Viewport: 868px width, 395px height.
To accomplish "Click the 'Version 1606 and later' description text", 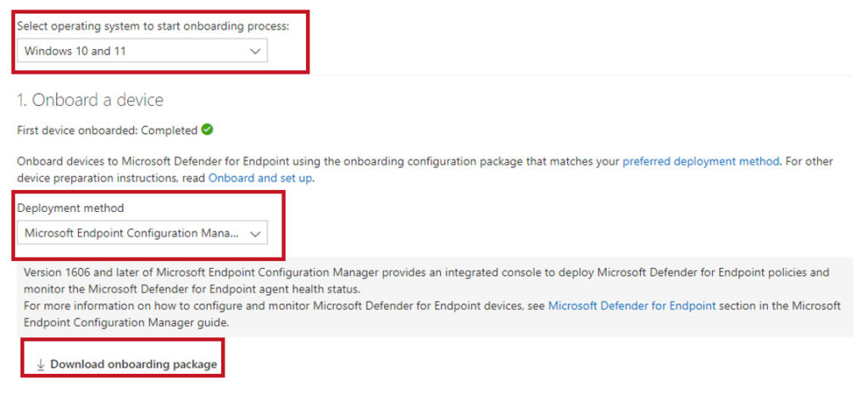I will click(427, 281).
